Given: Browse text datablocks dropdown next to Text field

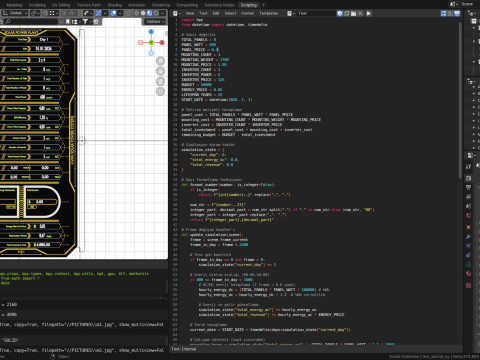Looking at the screenshot, I should 291,13.
